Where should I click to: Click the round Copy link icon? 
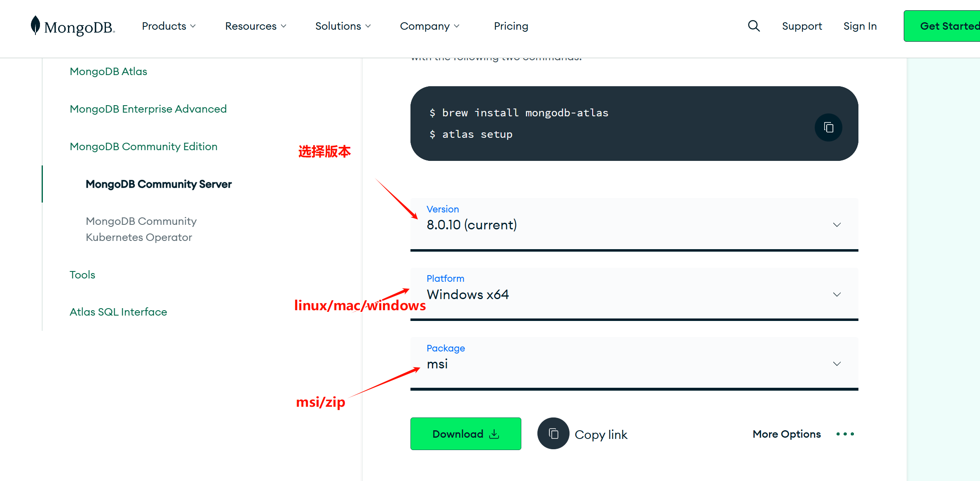click(553, 434)
